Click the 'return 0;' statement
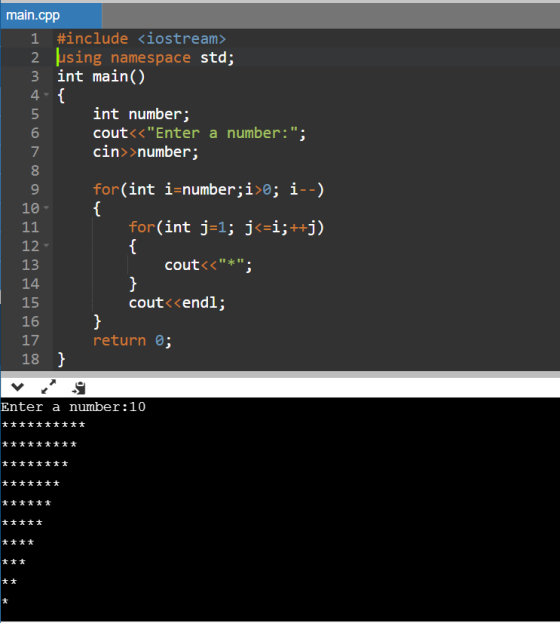 pos(132,341)
